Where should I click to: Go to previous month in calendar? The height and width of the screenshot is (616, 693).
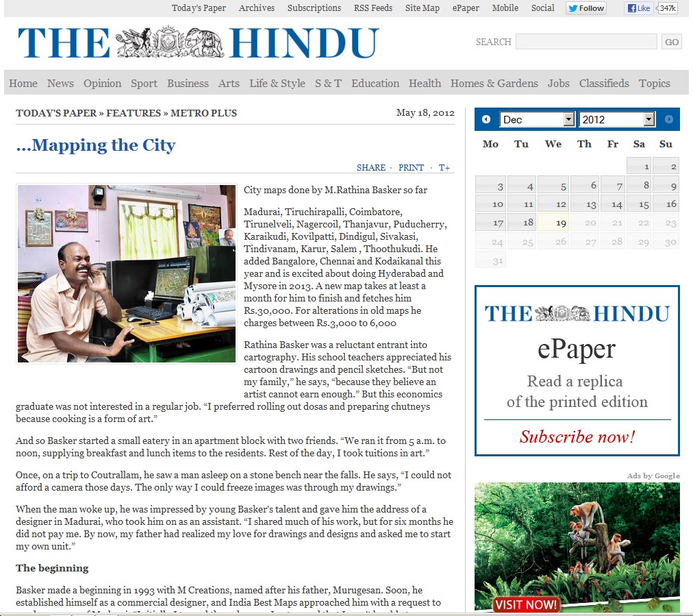(x=486, y=119)
